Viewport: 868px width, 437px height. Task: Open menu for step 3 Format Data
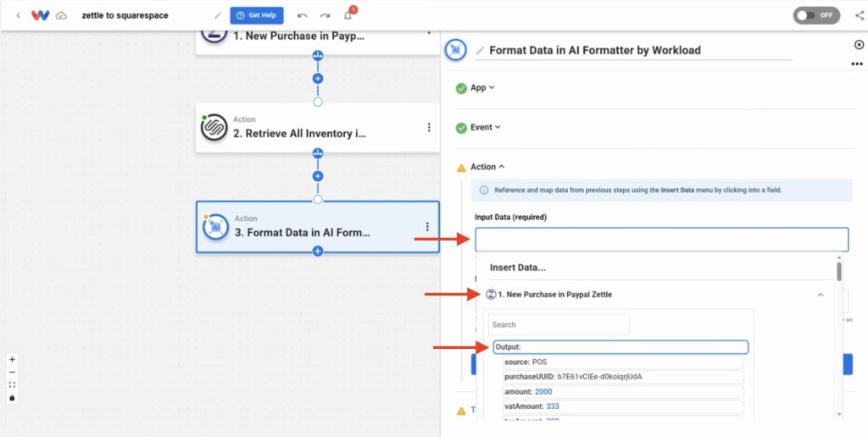coord(427,227)
